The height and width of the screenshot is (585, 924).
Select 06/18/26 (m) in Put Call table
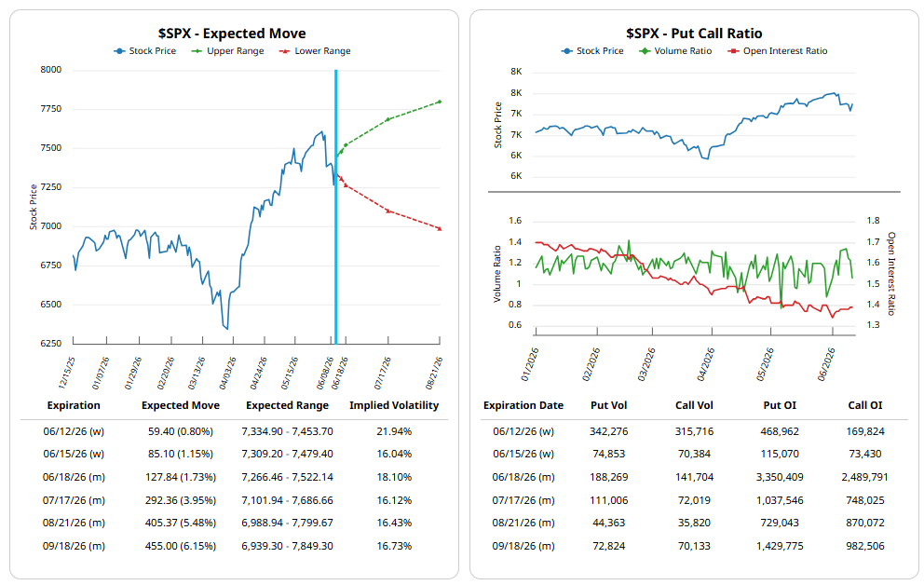pyautogui.click(x=523, y=477)
